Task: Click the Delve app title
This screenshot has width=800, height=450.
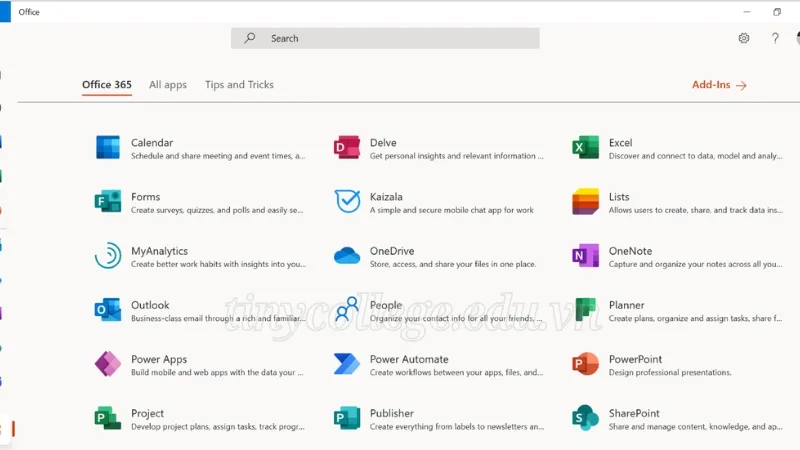Action: pyautogui.click(x=383, y=143)
